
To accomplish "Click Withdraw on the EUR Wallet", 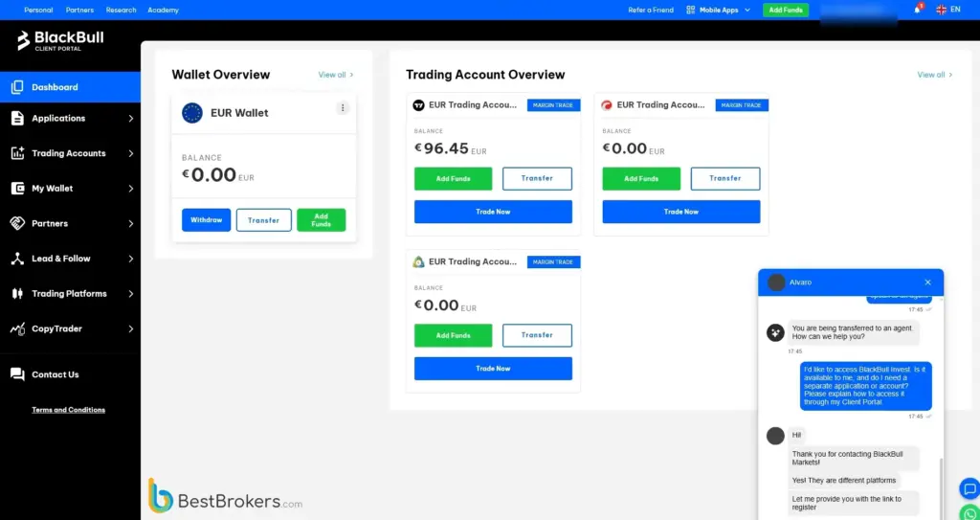I will pyautogui.click(x=207, y=220).
